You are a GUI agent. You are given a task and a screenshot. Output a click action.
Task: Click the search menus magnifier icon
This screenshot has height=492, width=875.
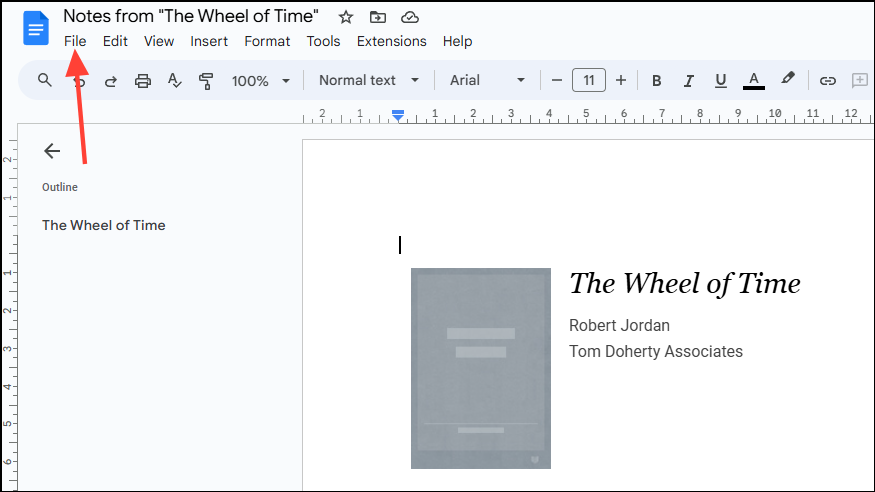[45, 80]
